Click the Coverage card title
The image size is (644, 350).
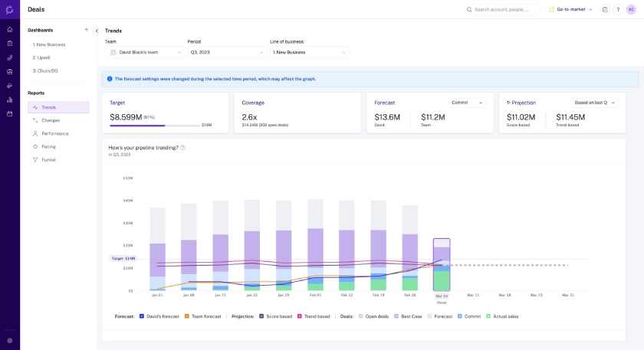click(253, 103)
